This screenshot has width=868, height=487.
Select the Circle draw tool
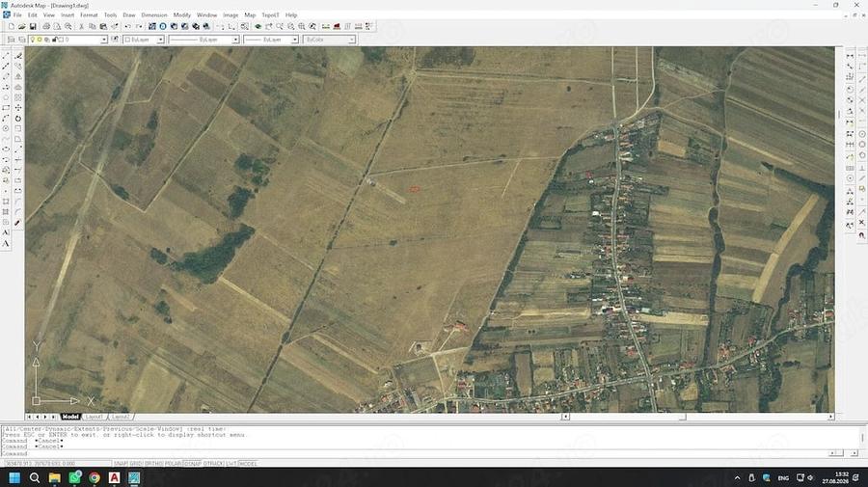tap(6, 128)
